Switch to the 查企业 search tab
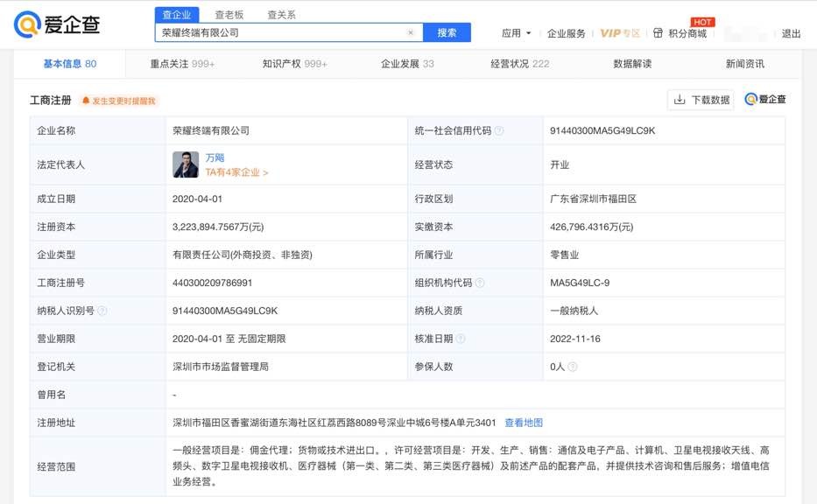The image size is (817, 504). [177, 15]
